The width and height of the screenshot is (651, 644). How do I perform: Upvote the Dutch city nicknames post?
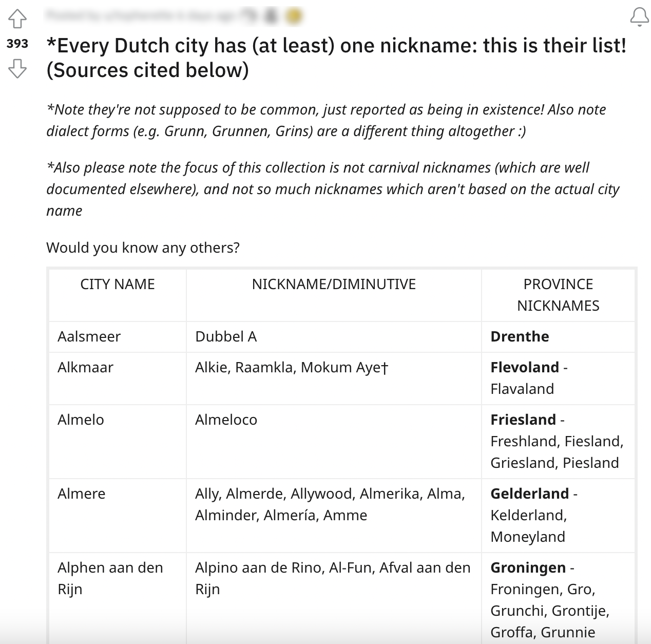coord(17,20)
